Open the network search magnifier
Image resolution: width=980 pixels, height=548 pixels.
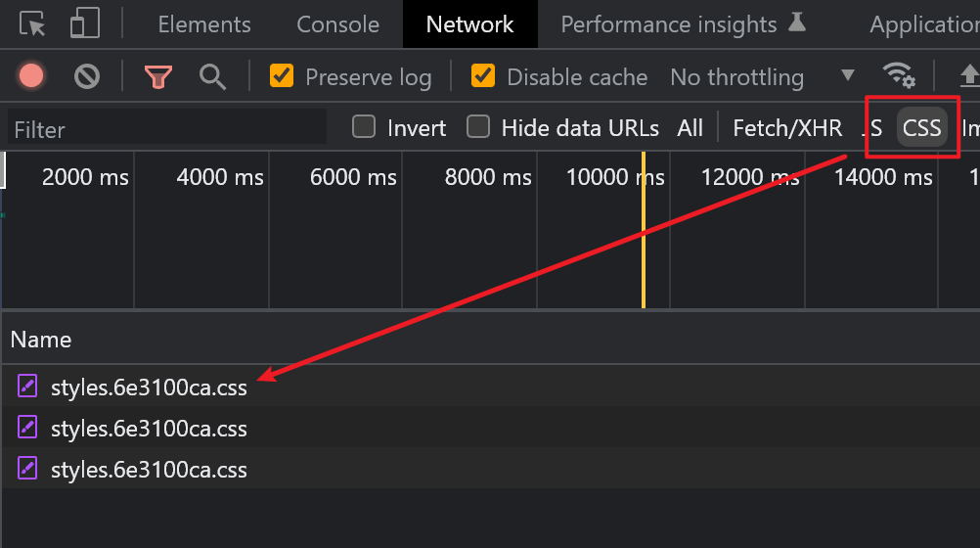coord(212,76)
